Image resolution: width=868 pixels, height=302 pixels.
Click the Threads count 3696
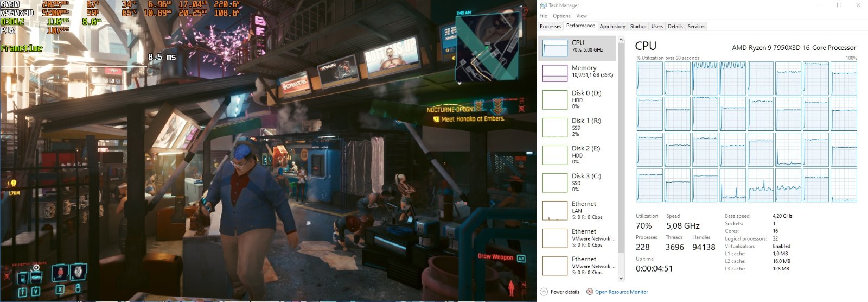tap(675, 247)
